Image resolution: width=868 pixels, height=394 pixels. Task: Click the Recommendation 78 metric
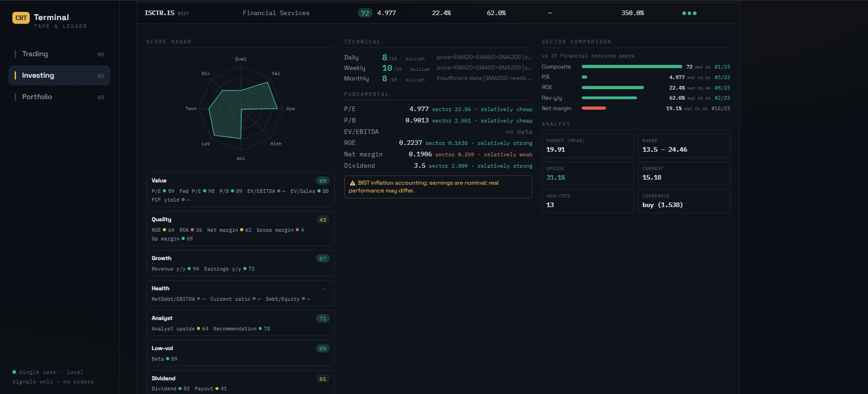click(x=241, y=329)
